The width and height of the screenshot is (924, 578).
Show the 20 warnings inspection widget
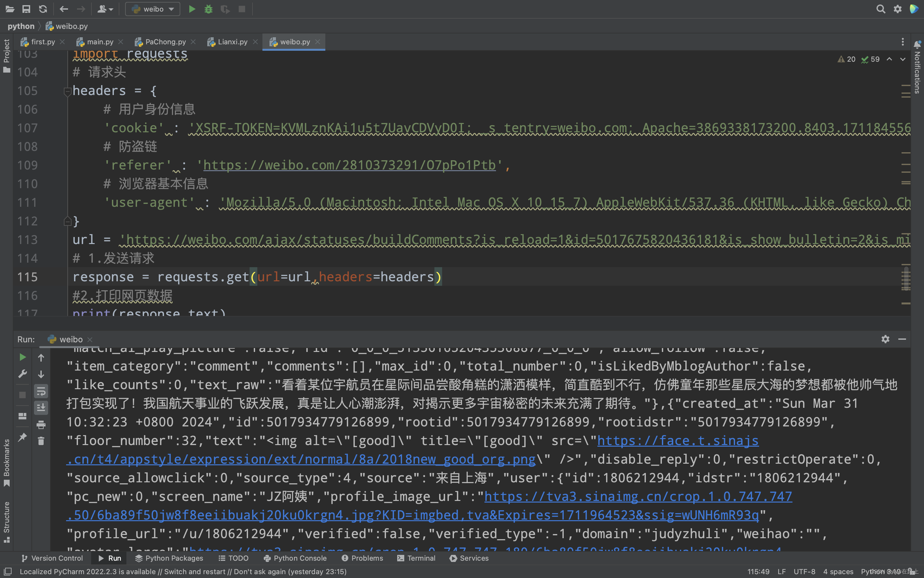coord(847,59)
